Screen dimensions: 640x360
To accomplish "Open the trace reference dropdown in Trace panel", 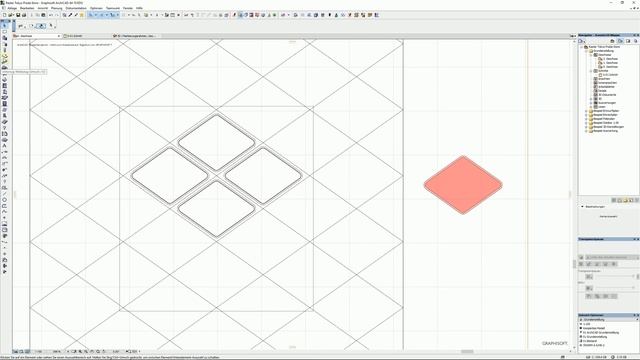I will [x=612, y=257].
